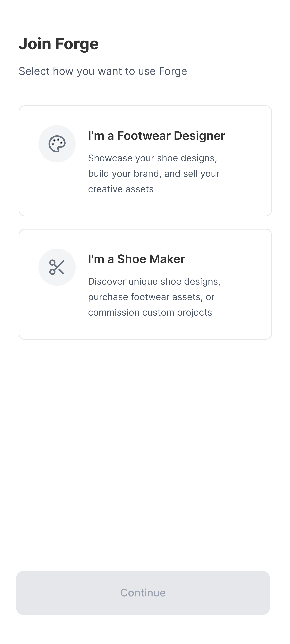Tap the "creative assets" line in the designer card
Screen dimensions: 290x644
click(x=121, y=189)
